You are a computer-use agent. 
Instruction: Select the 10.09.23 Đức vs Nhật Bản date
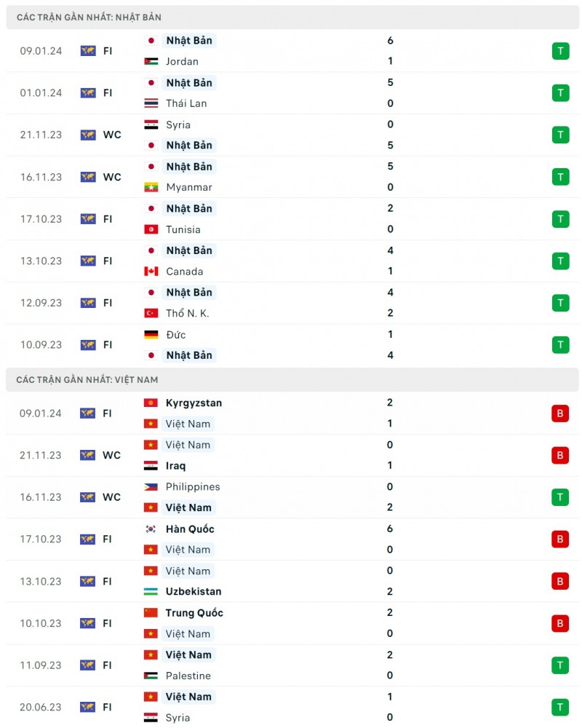[x=41, y=345]
